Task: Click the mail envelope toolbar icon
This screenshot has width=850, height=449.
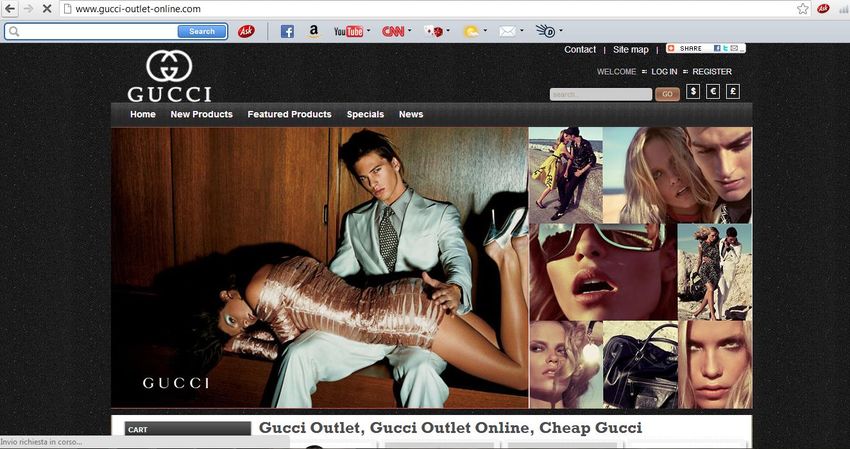Action: (507, 31)
